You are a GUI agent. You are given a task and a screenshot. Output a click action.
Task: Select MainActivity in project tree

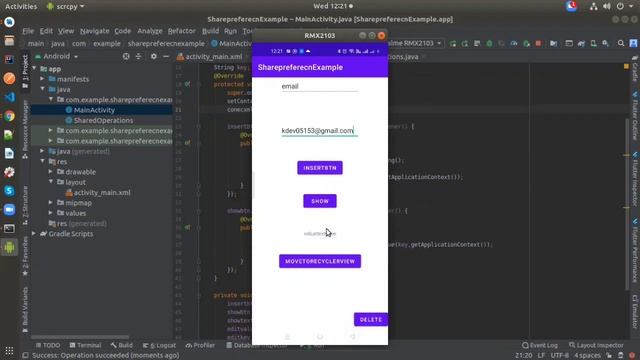click(94, 110)
